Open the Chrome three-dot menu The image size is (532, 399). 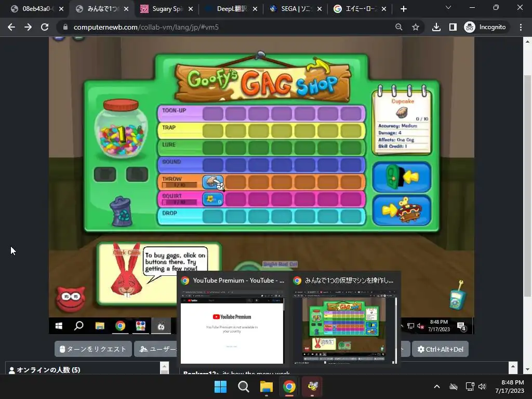521,27
